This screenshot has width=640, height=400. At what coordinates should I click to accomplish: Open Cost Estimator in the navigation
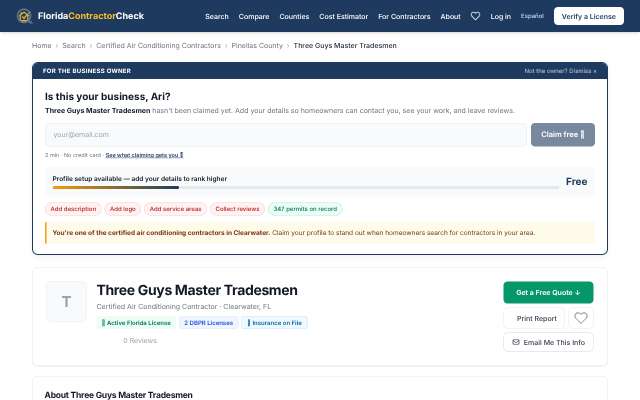(x=344, y=16)
